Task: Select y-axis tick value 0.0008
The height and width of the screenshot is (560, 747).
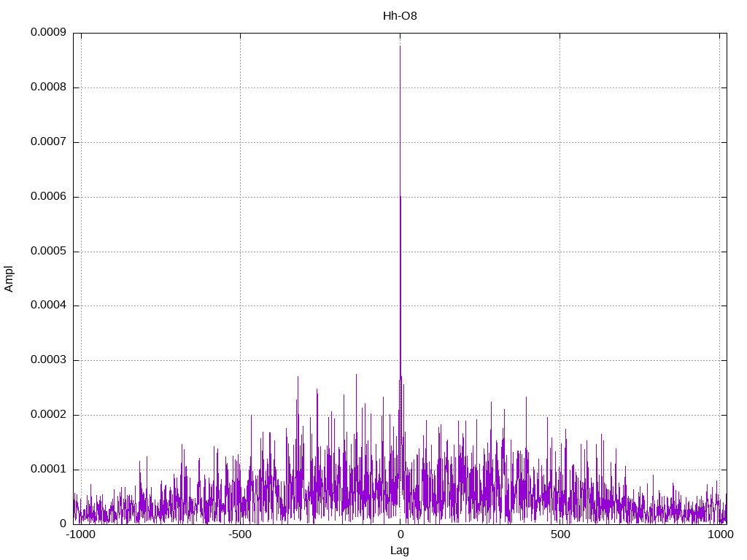Action: [49, 87]
